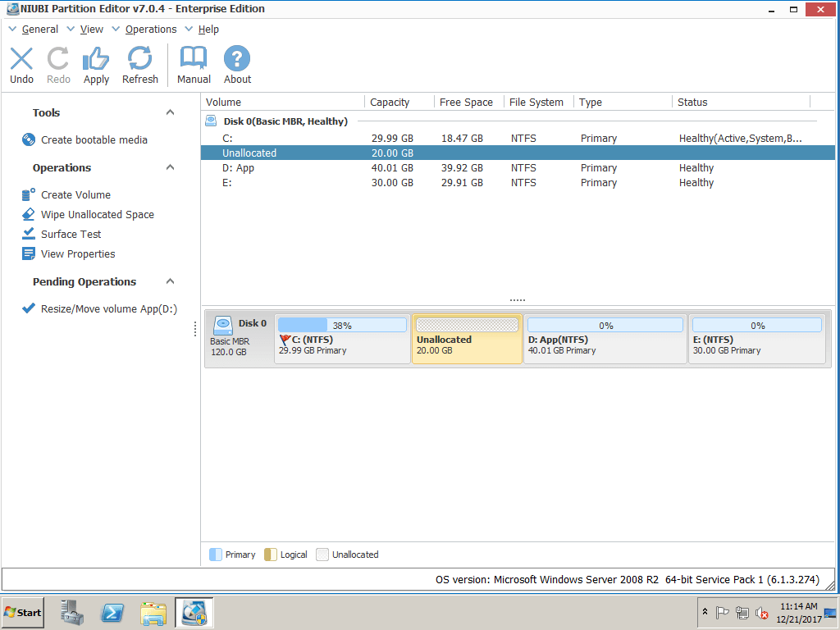Screen dimensions: 840x630
Task: Click the Disk 0 drive icon in disk map
Action: point(223,325)
